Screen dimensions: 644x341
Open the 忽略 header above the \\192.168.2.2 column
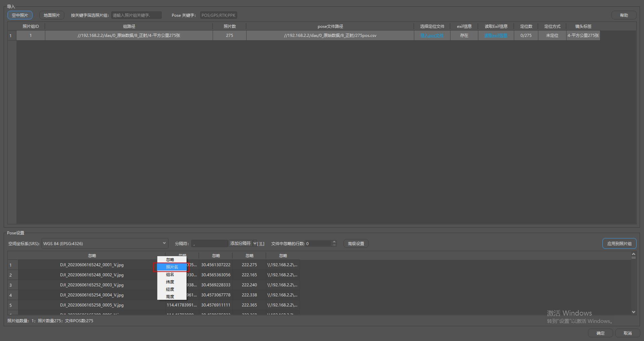(283, 255)
